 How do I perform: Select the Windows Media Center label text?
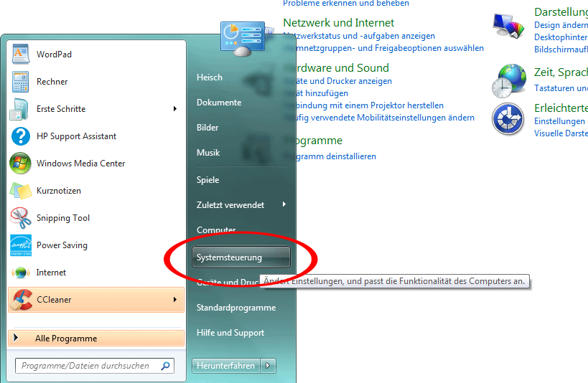point(80,164)
